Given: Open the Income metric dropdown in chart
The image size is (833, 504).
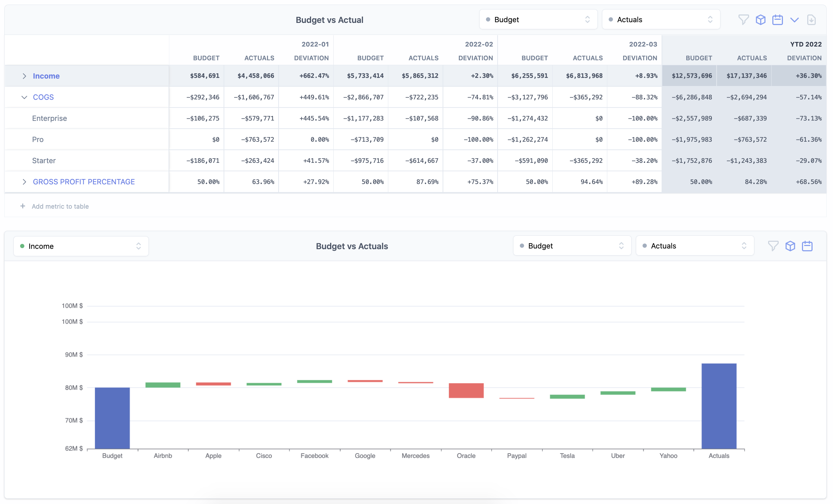Looking at the screenshot, I should pyautogui.click(x=81, y=246).
